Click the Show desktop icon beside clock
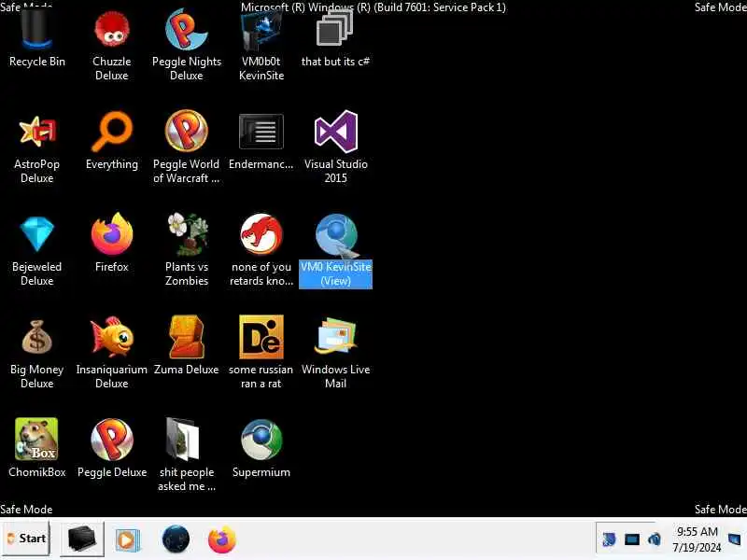The height and width of the screenshot is (560, 747). tap(735, 539)
